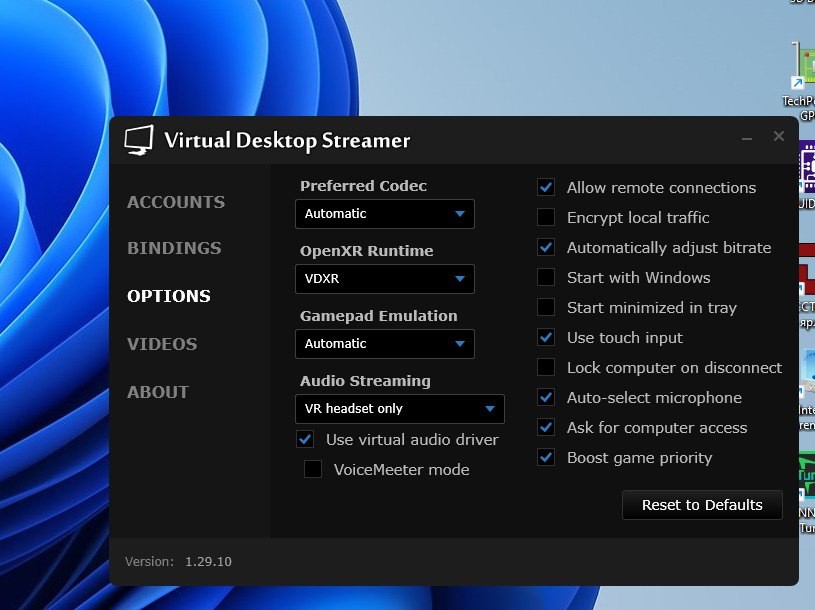Open the Gamepad Emulation dropdown

coord(385,343)
